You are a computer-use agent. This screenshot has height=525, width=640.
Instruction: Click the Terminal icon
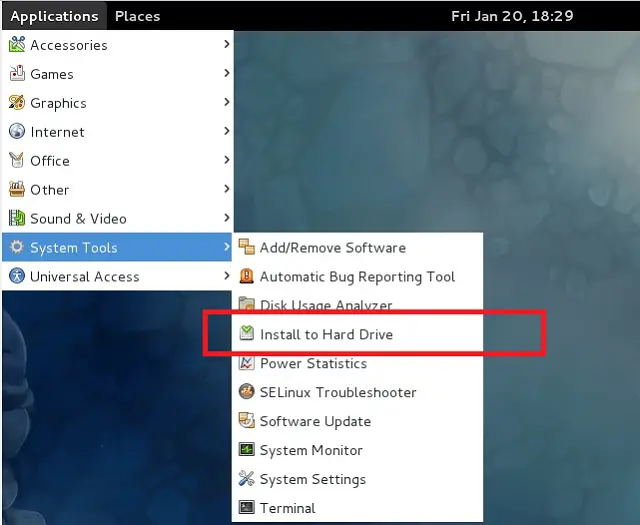point(247,507)
